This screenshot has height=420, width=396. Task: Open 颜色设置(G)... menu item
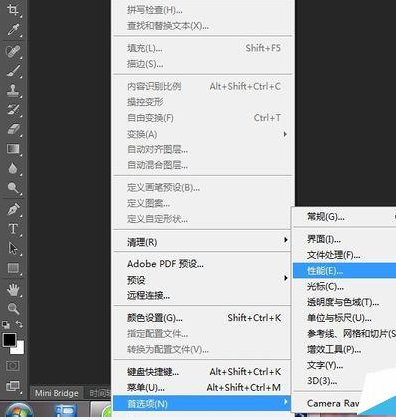203,318
